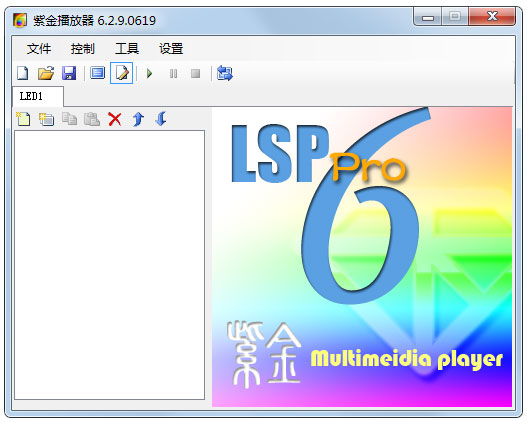
Task: Stop playback with the square stop button
Action: tap(196, 73)
